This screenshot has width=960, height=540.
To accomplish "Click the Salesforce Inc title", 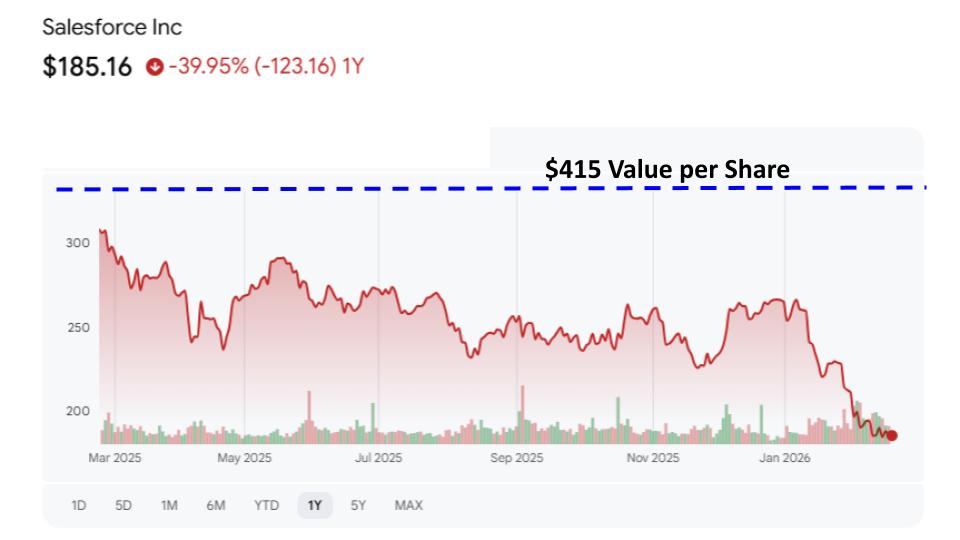I will click(112, 27).
